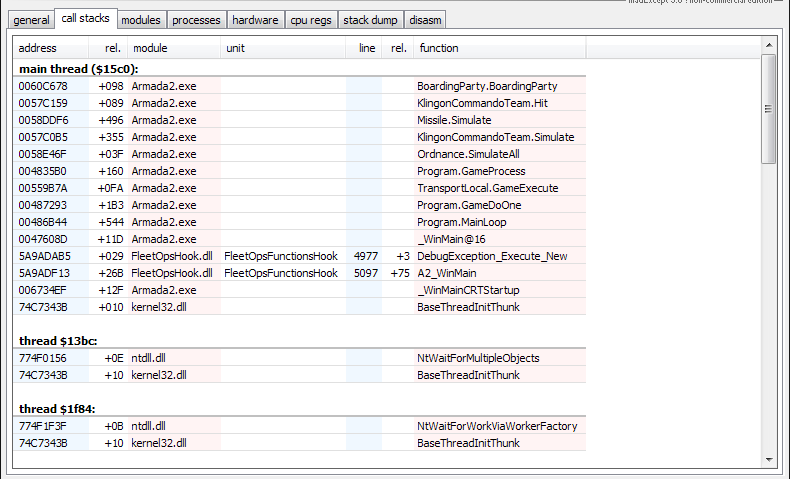Select the KlingonCommandoTeam.Hit function
The width and height of the screenshot is (790, 479).
coord(482,103)
